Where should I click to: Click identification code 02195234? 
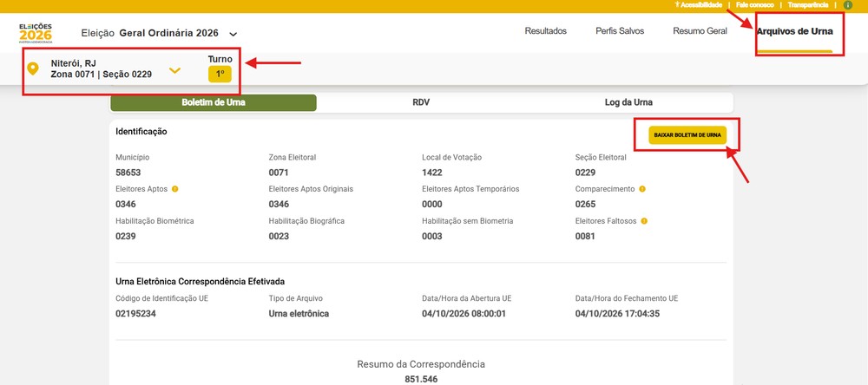[x=135, y=314]
